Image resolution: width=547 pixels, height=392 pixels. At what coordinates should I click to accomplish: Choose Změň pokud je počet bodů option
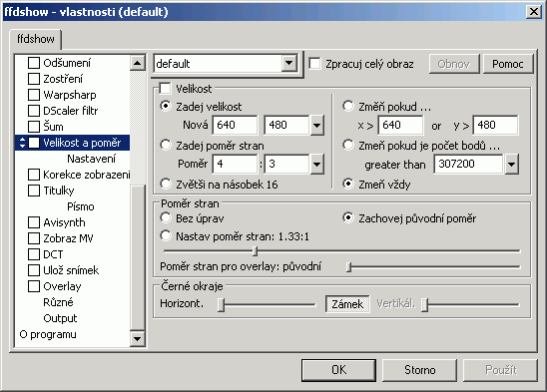(x=348, y=145)
